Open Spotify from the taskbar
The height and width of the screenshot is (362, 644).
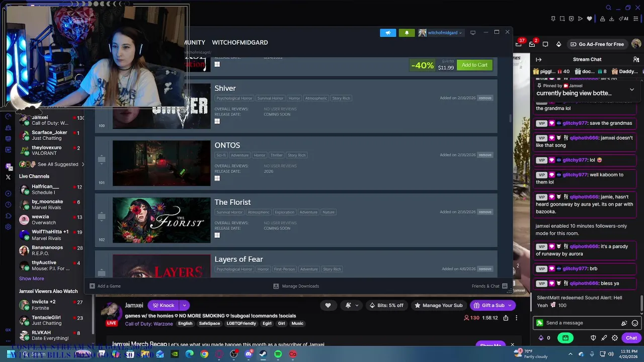[278, 354]
